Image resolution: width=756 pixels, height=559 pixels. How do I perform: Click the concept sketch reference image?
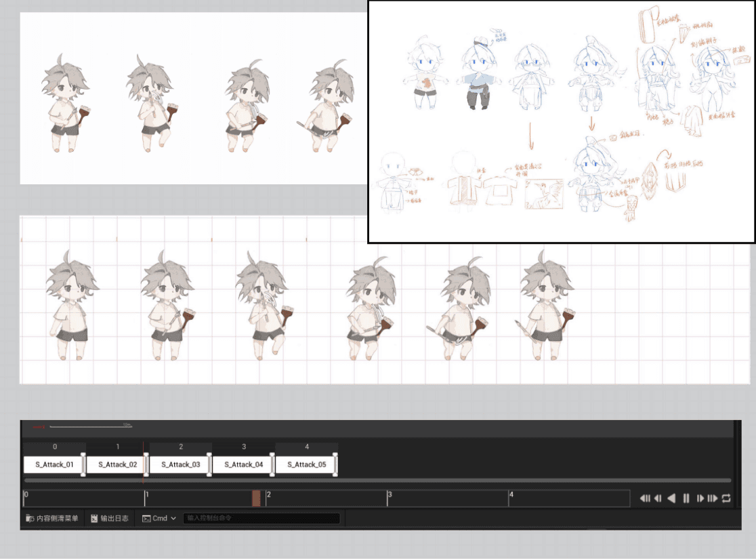562,121
